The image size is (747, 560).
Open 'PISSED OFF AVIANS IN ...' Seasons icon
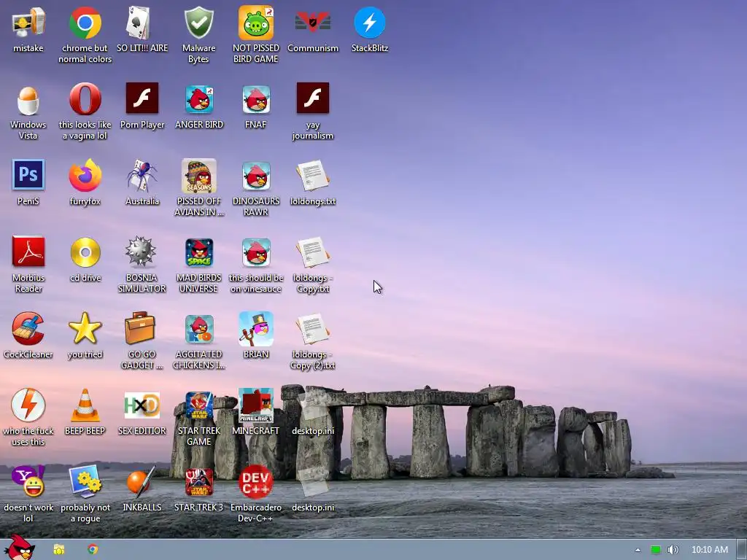198,189
